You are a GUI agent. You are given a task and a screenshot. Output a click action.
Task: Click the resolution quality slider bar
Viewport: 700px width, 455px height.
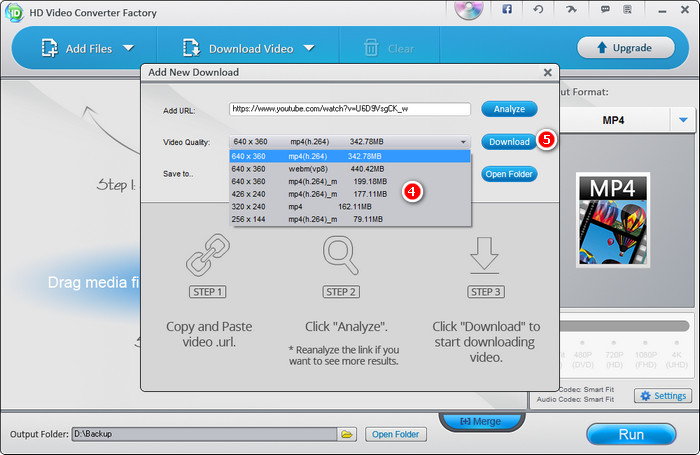pos(624,326)
